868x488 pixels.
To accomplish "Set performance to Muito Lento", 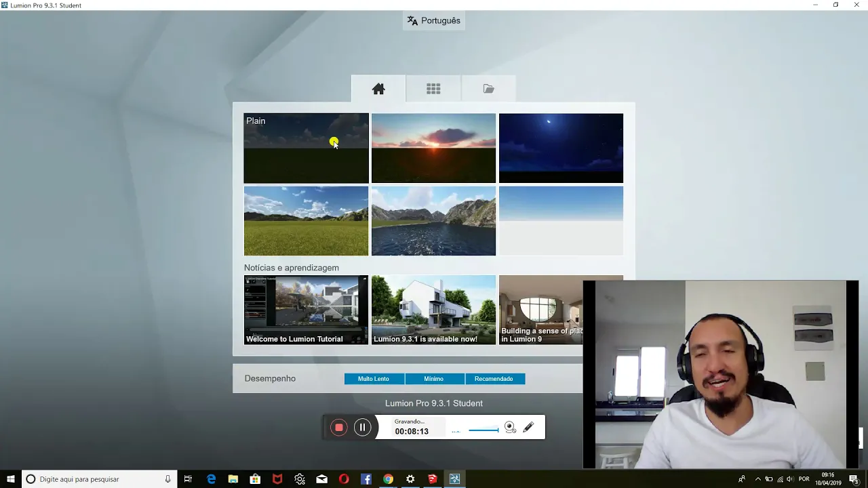I will coord(374,379).
